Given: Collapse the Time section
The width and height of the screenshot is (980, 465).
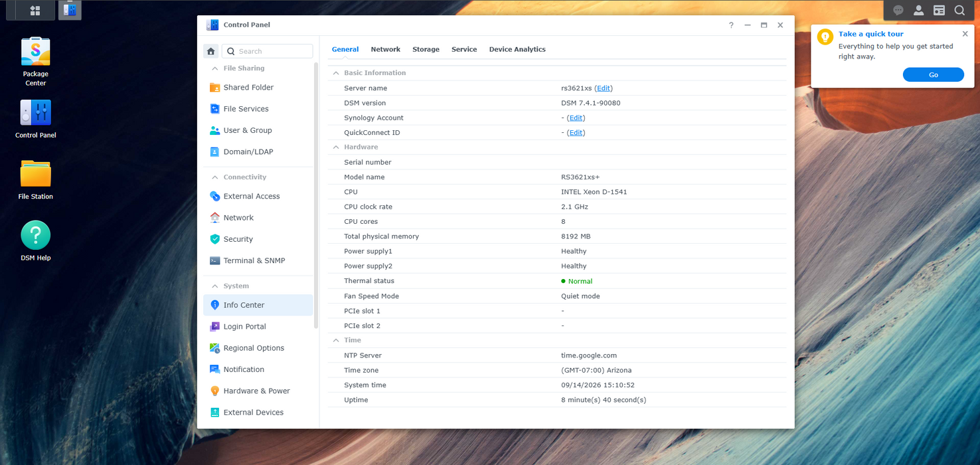Looking at the screenshot, I should coord(336,340).
